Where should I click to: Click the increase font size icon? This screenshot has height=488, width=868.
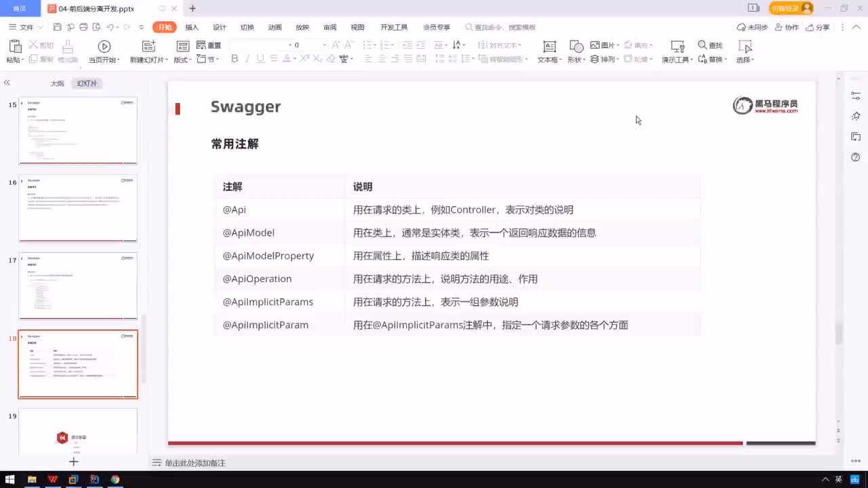336,45
